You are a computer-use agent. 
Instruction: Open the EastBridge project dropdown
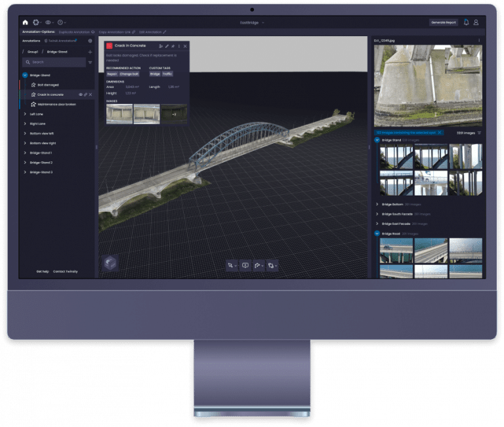tap(253, 22)
